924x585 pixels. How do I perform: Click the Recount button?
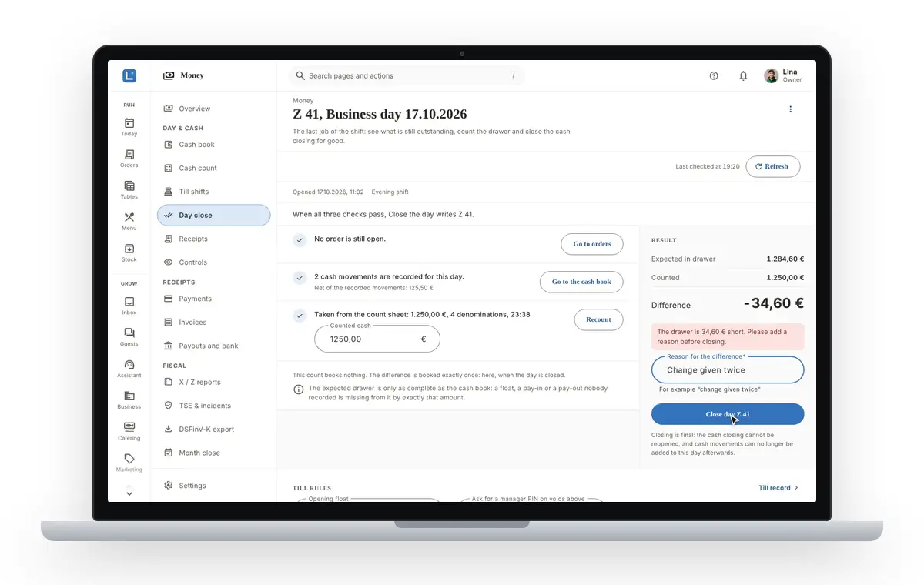(598, 319)
